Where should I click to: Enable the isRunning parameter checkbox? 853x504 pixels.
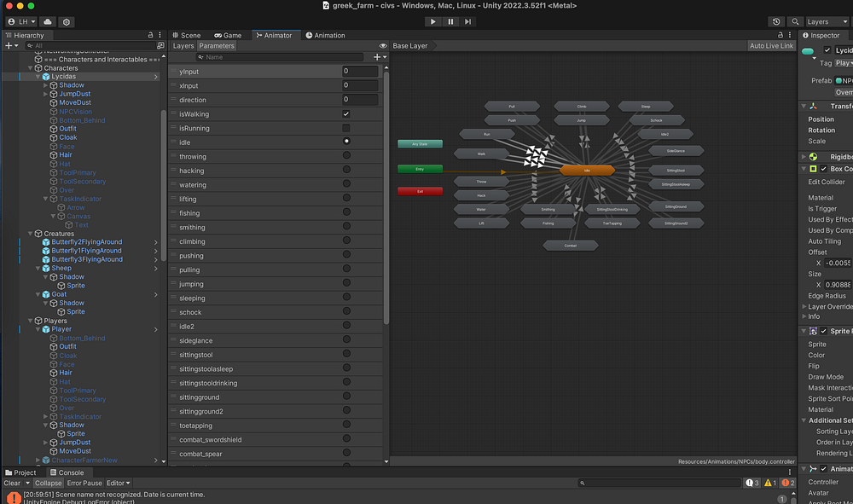click(x=345, y=128)
